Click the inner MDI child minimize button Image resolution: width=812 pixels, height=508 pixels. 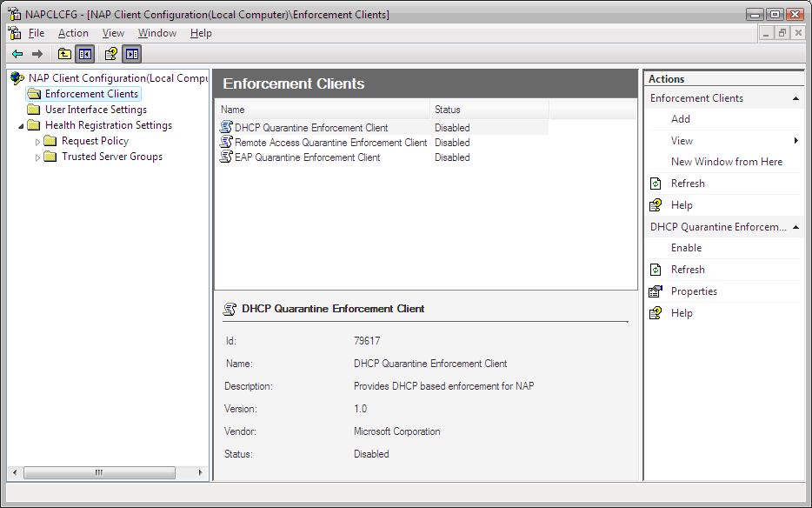click(x=767, y=33)
